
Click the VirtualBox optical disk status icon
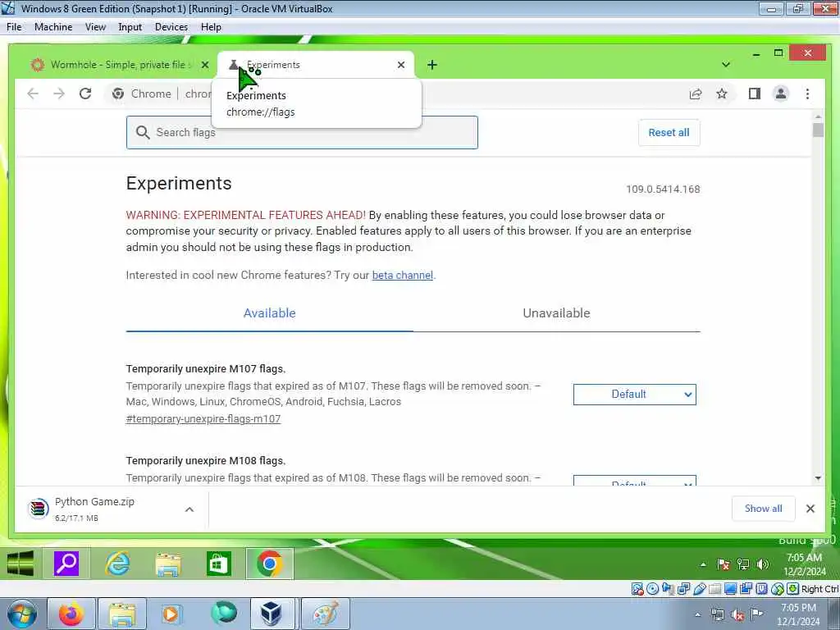click(x=652, y=589)
